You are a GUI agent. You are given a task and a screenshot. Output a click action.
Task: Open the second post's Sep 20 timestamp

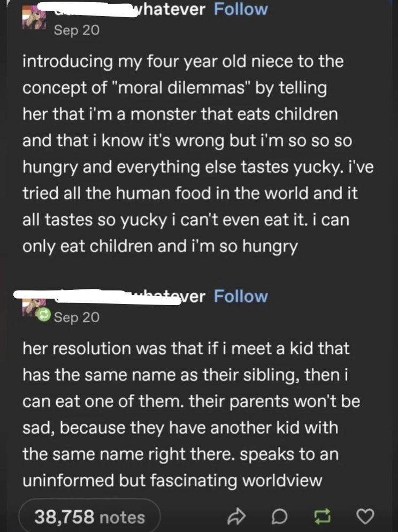click(x=76, y=317)
